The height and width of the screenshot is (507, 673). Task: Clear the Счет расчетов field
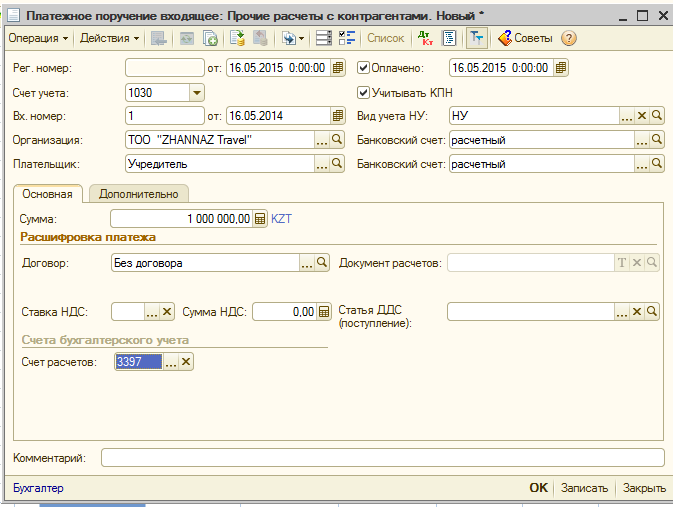point(186,362)
